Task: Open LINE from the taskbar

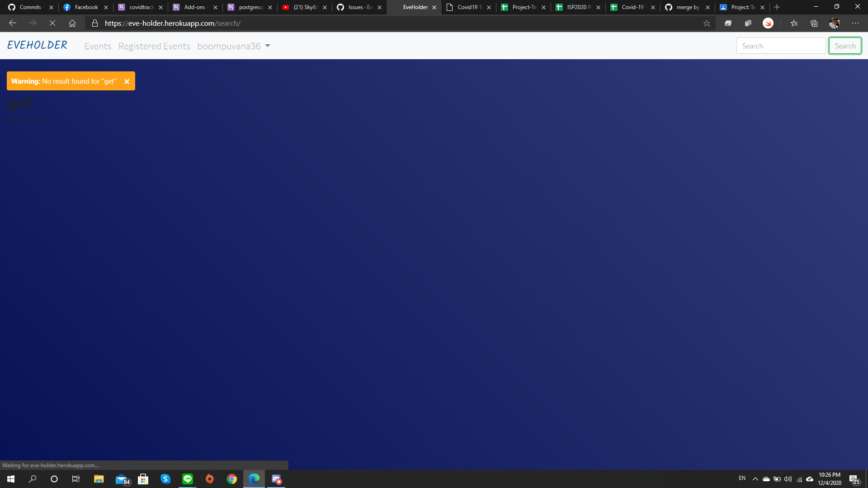Action: click(x=188, y=479)
